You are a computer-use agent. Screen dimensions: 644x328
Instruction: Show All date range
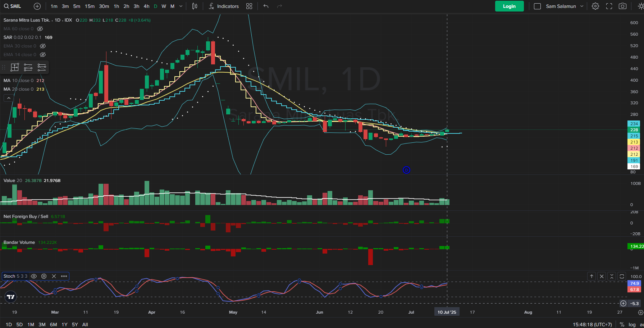click(x=85, y=324)
